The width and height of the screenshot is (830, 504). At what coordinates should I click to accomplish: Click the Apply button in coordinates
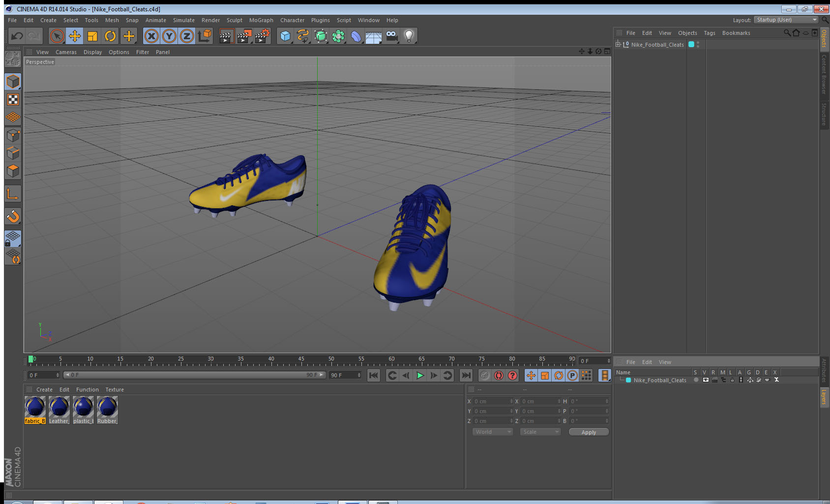589,432
